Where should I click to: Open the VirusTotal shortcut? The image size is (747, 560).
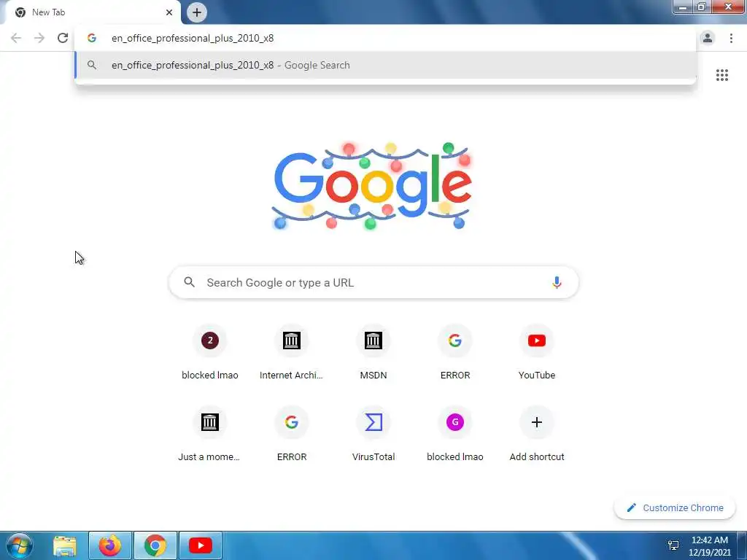(373, 435)
